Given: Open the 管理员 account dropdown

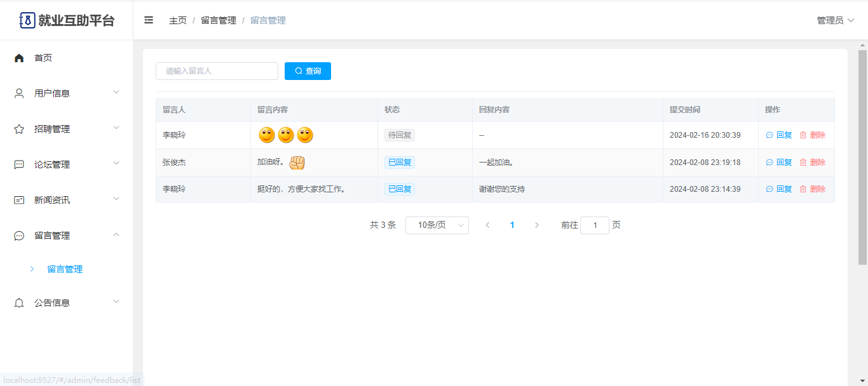Looking at the screenshot, I should [x=835, y=20].
